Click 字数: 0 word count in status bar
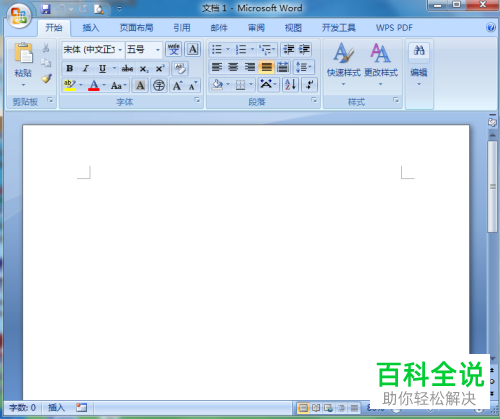Viewport: 500px width, 419px height. (x=22, y=407)
